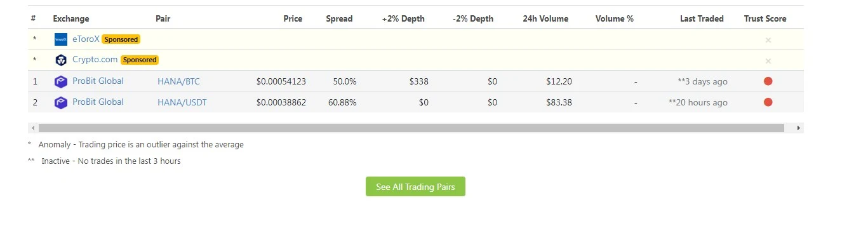Click the horizontal scrollbar thumb
This screenshot has height=235, width=868.
(411, 128)
